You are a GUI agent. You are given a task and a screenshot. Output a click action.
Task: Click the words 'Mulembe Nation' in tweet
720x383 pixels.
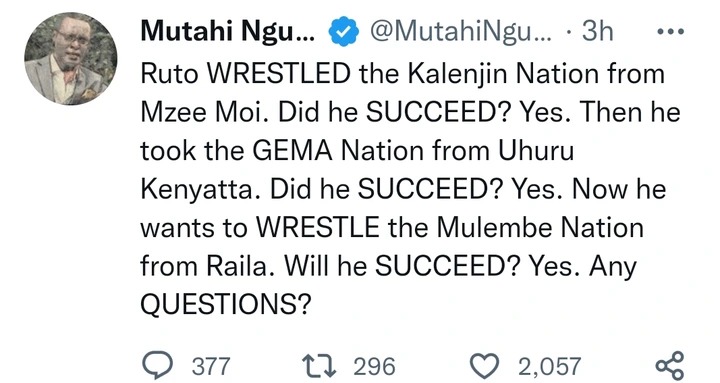[x=540, y=227]
